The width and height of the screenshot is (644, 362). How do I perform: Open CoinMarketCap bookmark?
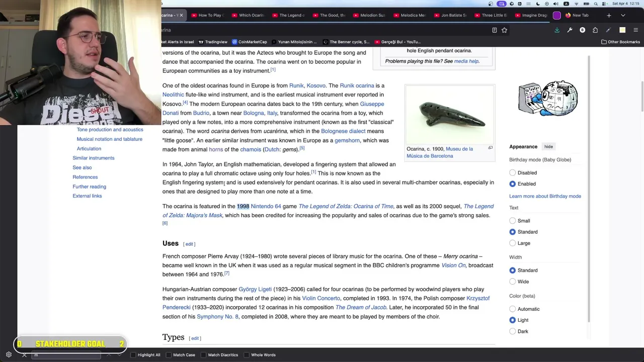tap(249, 42)
